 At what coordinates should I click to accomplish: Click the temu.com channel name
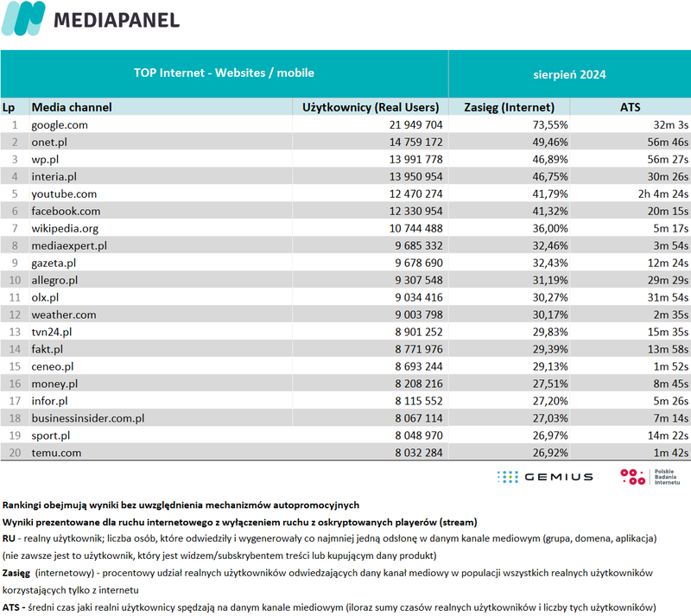tap(56, 453)
